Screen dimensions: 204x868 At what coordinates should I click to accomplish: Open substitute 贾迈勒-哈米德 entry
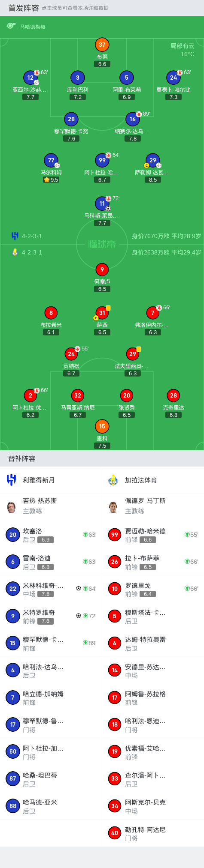coord(153,535)
